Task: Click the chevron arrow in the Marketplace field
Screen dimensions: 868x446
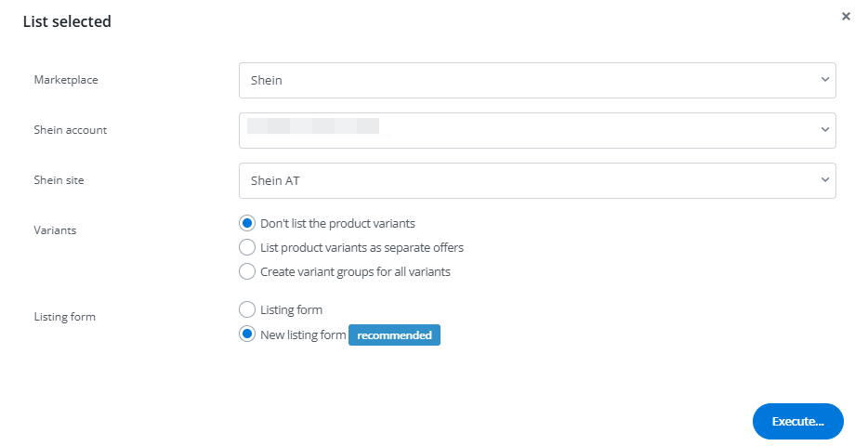Action: [824, 81]
